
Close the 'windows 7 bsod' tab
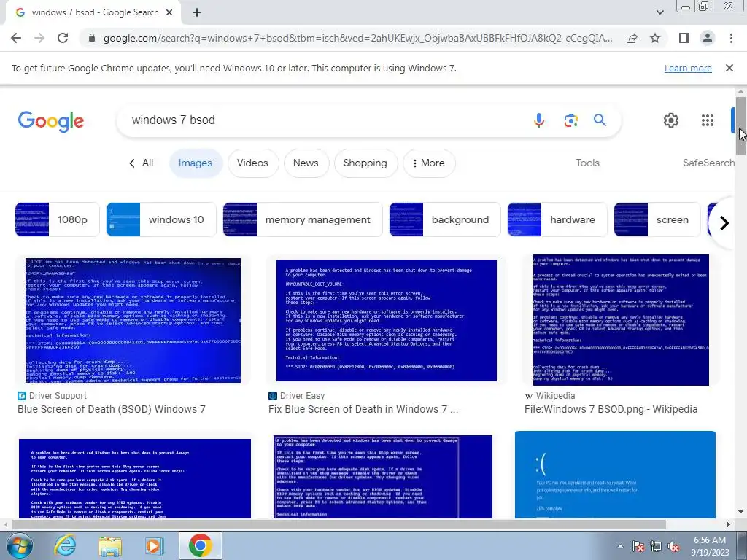click(169, 13)
